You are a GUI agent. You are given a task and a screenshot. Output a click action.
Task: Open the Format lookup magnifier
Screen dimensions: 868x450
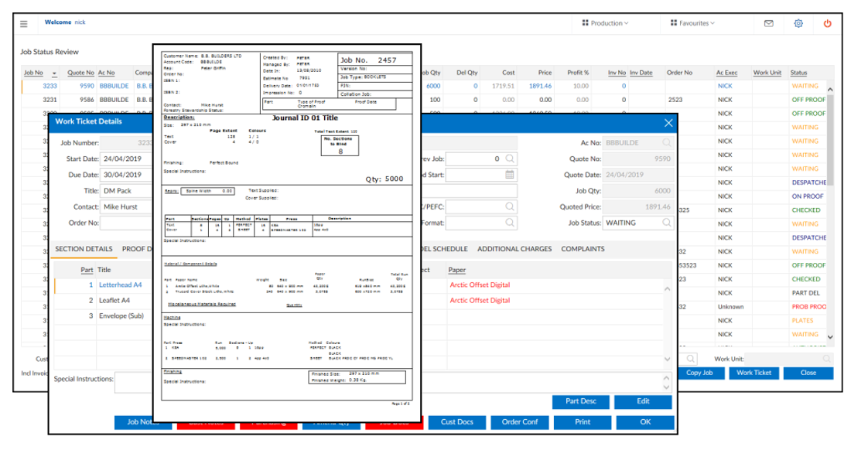510,223
